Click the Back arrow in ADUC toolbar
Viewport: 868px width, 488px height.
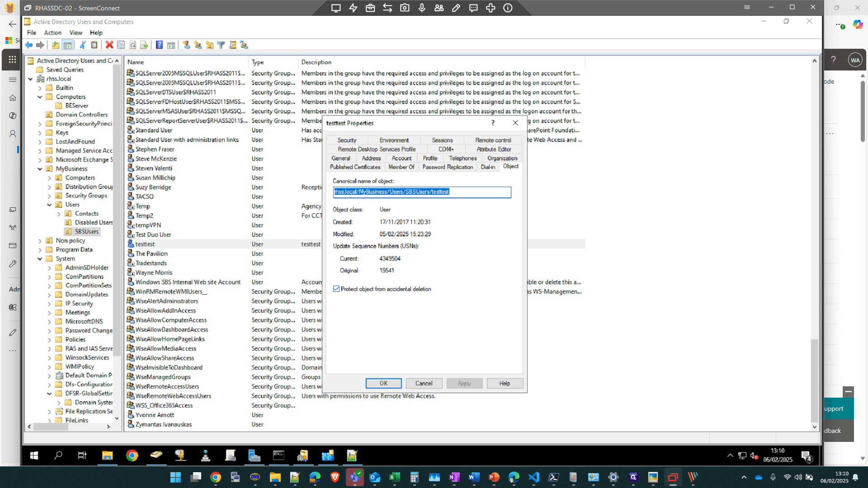pos(29,45)
